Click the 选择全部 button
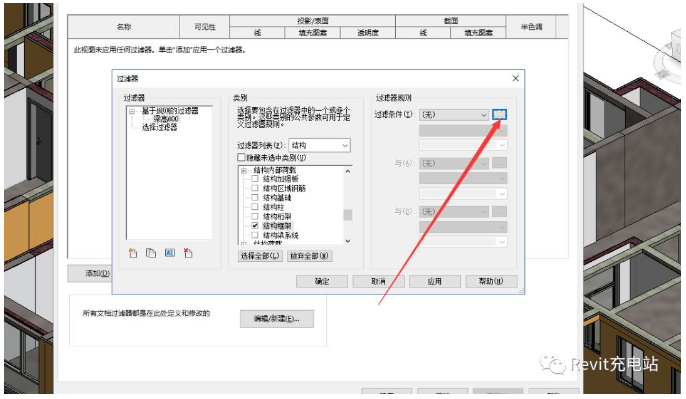 260,256
